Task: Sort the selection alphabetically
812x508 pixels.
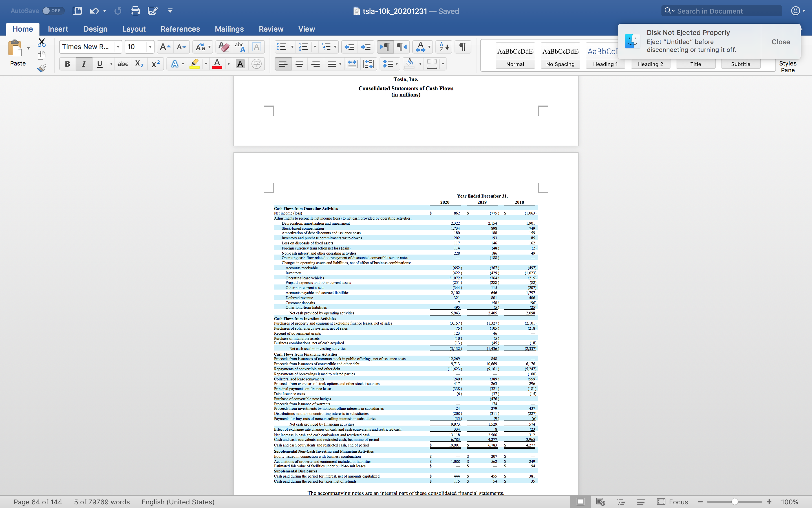Action: pos(444,47)
